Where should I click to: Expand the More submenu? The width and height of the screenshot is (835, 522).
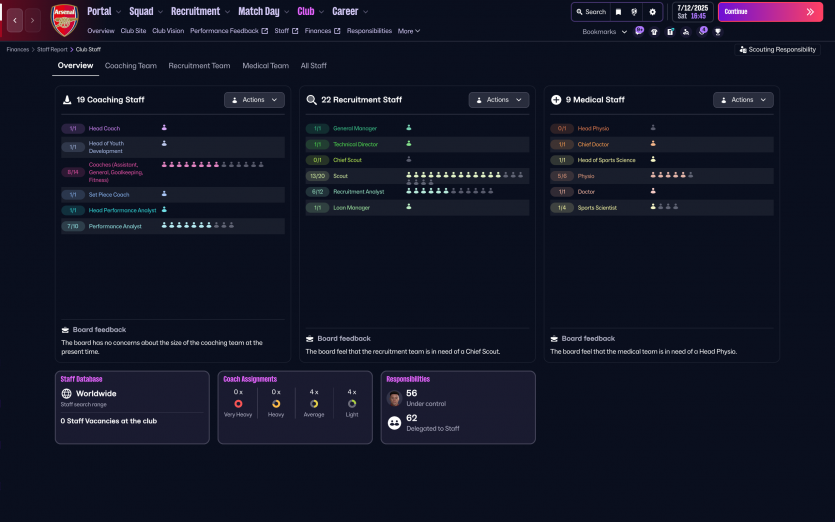click(408, 31)
